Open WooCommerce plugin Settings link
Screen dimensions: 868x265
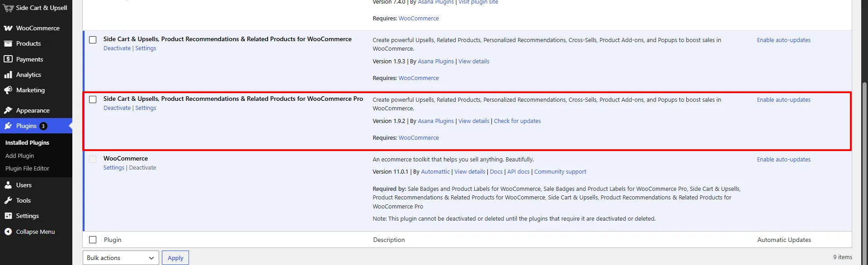pyautogui.click(x=114, y=168)
